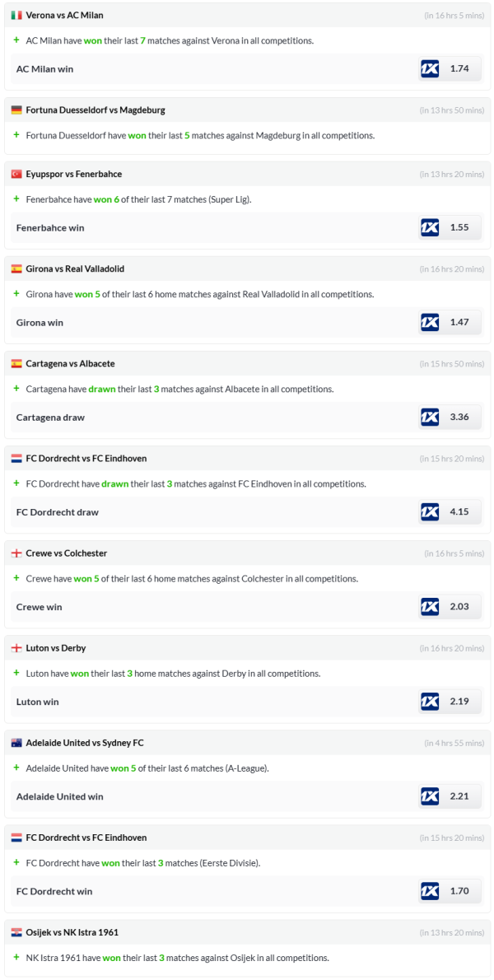Screen dimensions: 494x980
Task: Click Italy flag next to Verona vs AC Milan
Action: click(x=16, y=16)
